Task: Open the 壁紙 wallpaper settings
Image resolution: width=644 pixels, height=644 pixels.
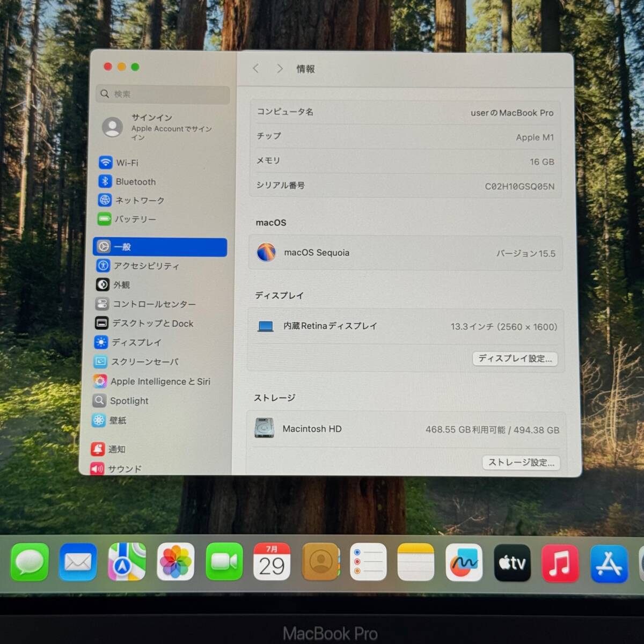Action: point(109,420)
